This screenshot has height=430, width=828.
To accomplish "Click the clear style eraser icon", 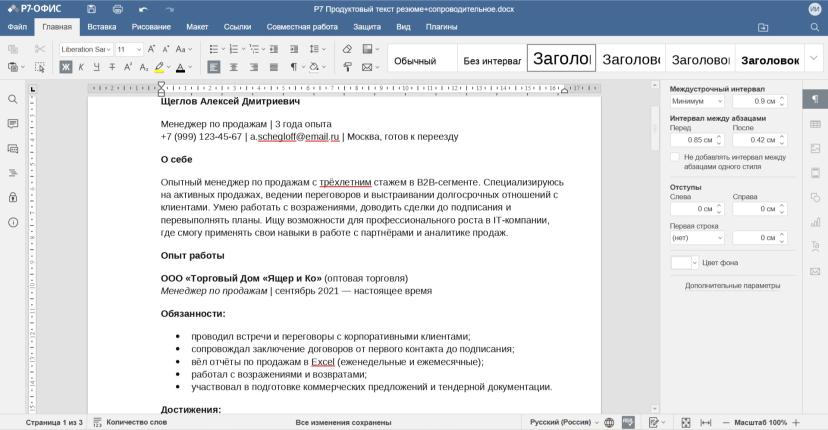I will [x=347, y=49].
